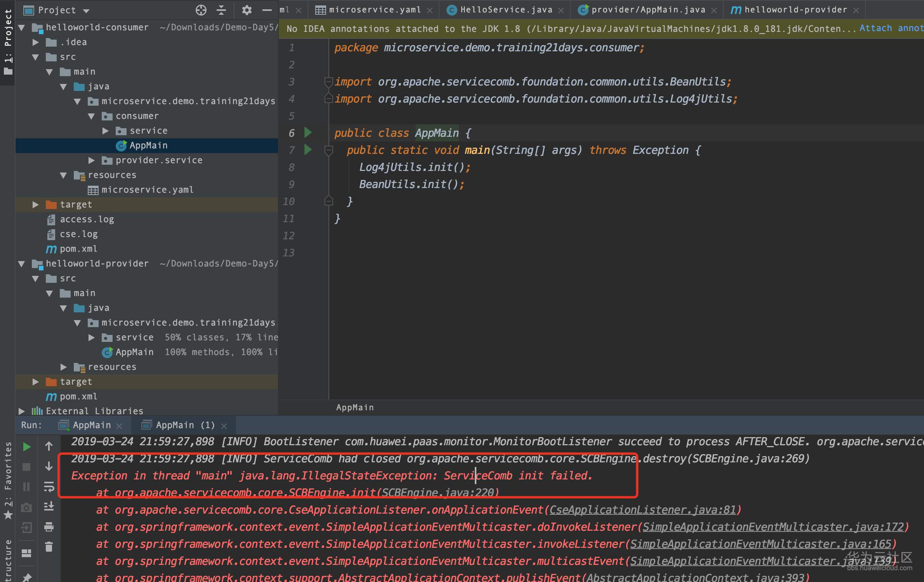Open Project panel settings gear
The image size is (924, 582).
(x=247, y=10)
